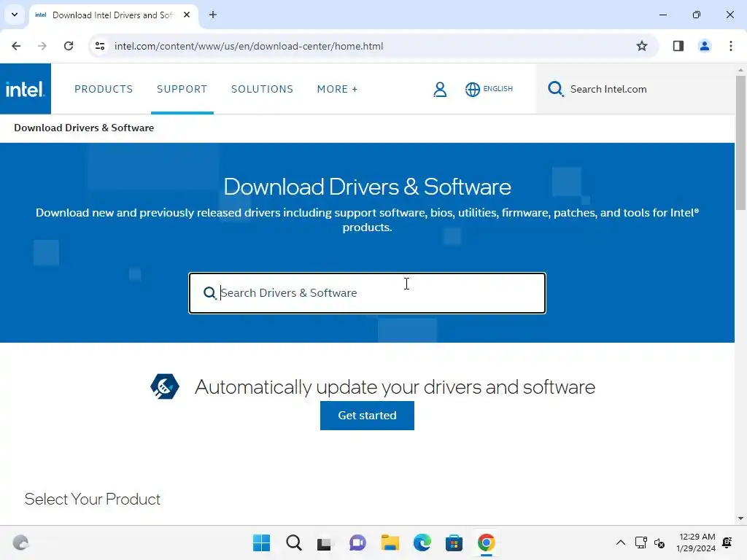The width and height of the screenshot is (747, 560).
Task: Open the user account sign-in icon
Action: pyautogui.click(x=440, y=89)
